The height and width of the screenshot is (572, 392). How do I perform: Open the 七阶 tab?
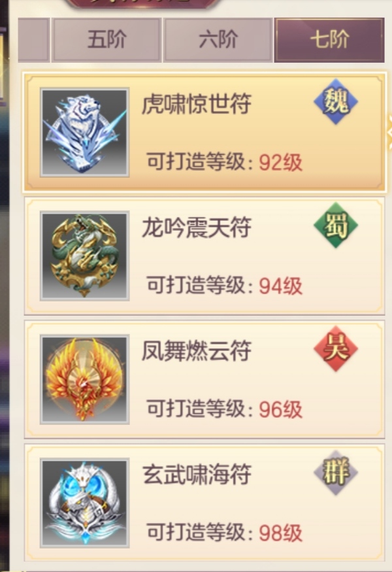(x=329, y=40)
